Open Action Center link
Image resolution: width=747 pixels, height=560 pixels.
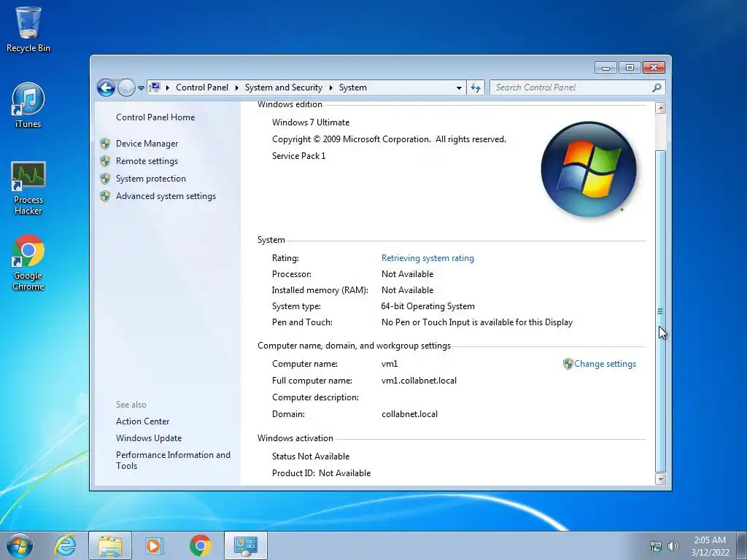click(x=142, y=421)
